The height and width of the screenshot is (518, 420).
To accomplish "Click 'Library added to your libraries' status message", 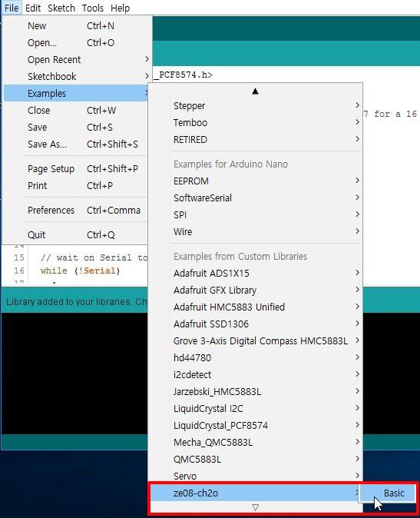I will tap(76, 301).
